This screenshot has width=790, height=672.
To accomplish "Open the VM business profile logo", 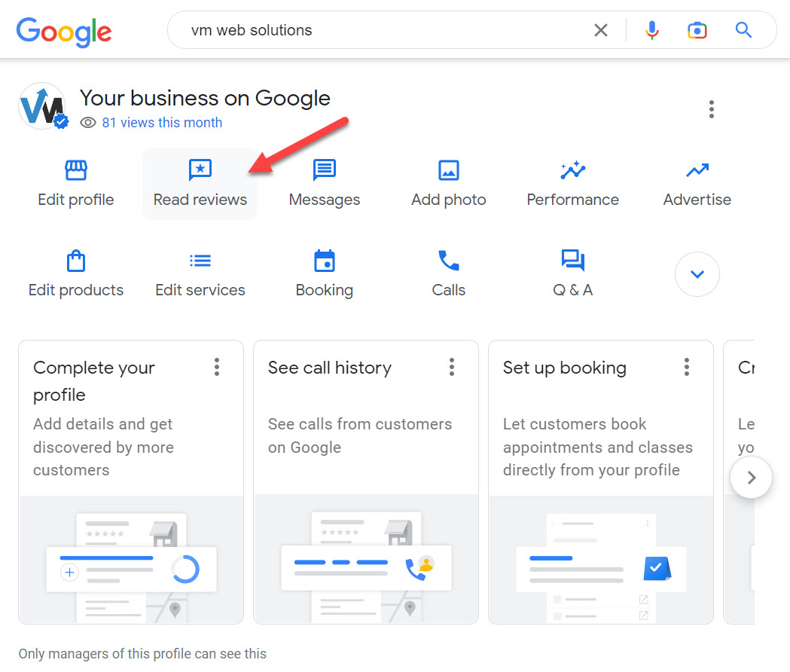I will click(x=42, y=106).
